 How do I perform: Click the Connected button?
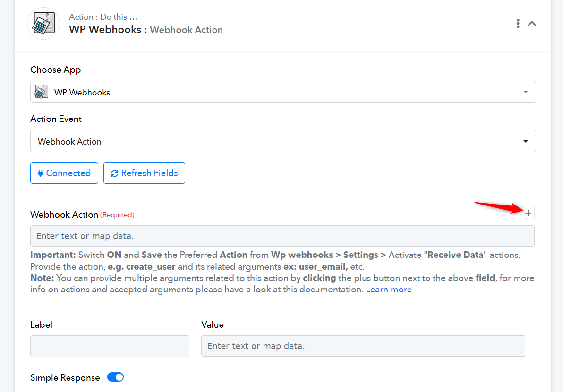point(64,173)
